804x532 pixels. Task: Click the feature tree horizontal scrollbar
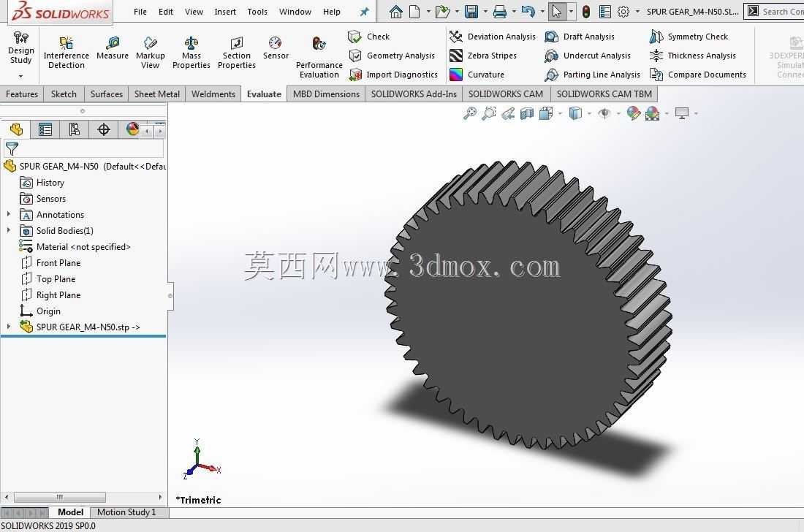[x=59, y=497]
